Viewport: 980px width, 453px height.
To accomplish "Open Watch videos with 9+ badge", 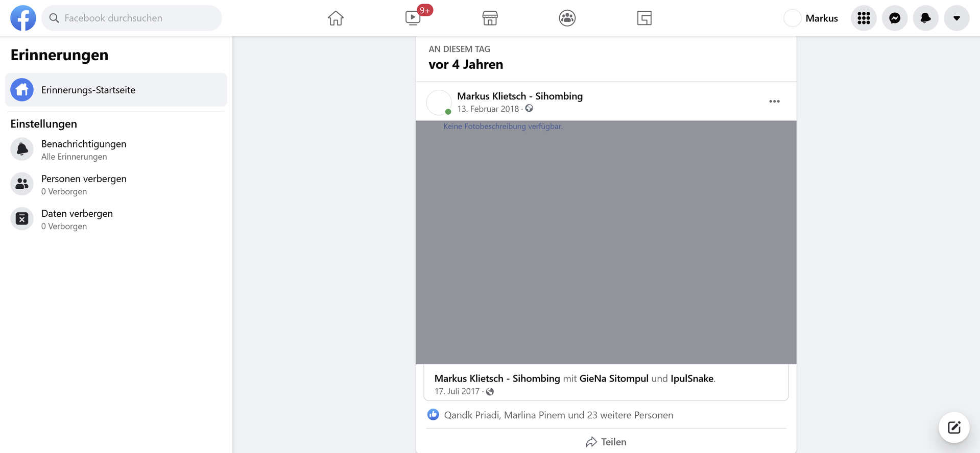I will (x=413, y=18).
